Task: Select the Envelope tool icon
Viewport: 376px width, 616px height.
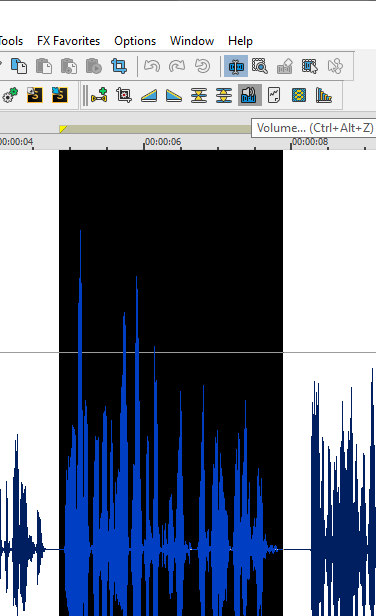Action: coord(335,66)
